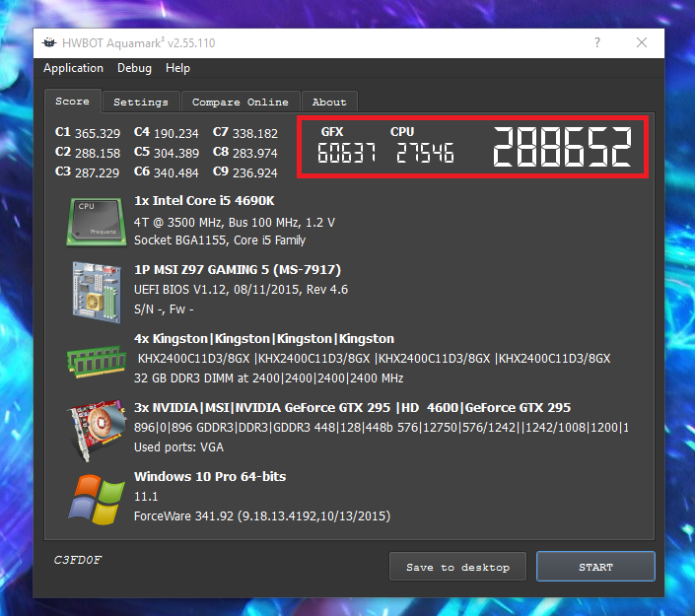695x616 pixels.
Task: Click the question mark help button
Action: (x=597, y=42)
